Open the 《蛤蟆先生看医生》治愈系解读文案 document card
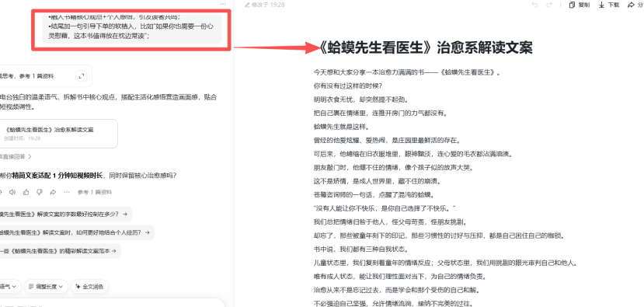This screenshot has width=644, height=307. pos(59,134)
